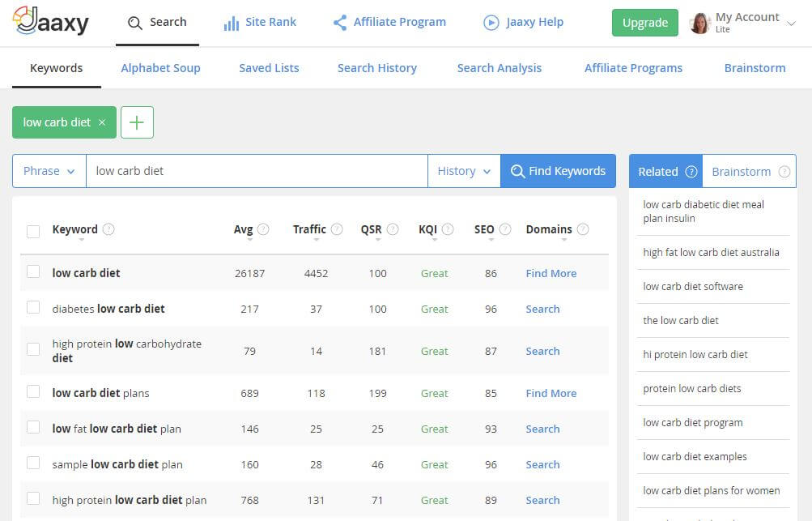Viewport: 812px width, 521px height.
Task: Click the Find Keywords button
Action: (558, 171)
